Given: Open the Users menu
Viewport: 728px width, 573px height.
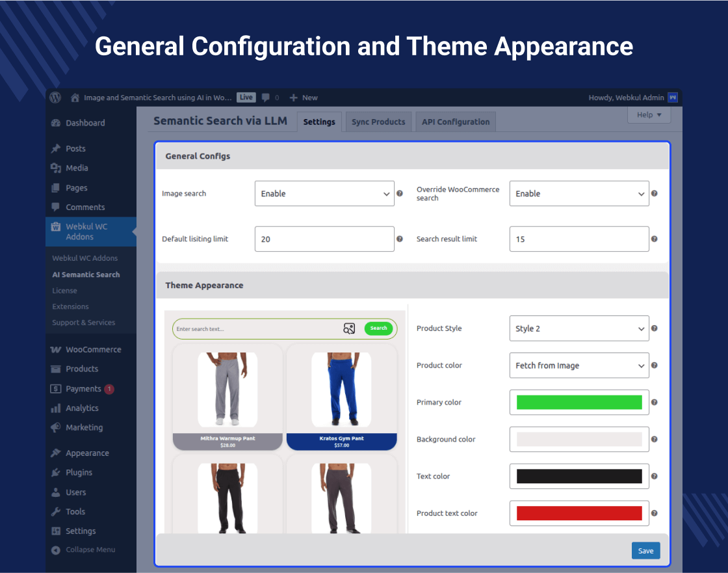Looking at the screenshot, I should coord(91,492).
